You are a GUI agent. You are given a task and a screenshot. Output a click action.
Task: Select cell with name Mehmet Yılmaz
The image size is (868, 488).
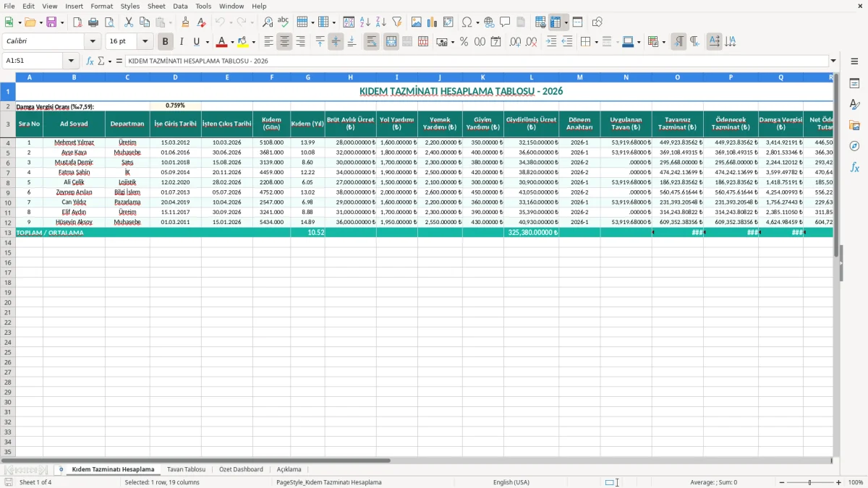pyautogui.click(x=74, y=142)
